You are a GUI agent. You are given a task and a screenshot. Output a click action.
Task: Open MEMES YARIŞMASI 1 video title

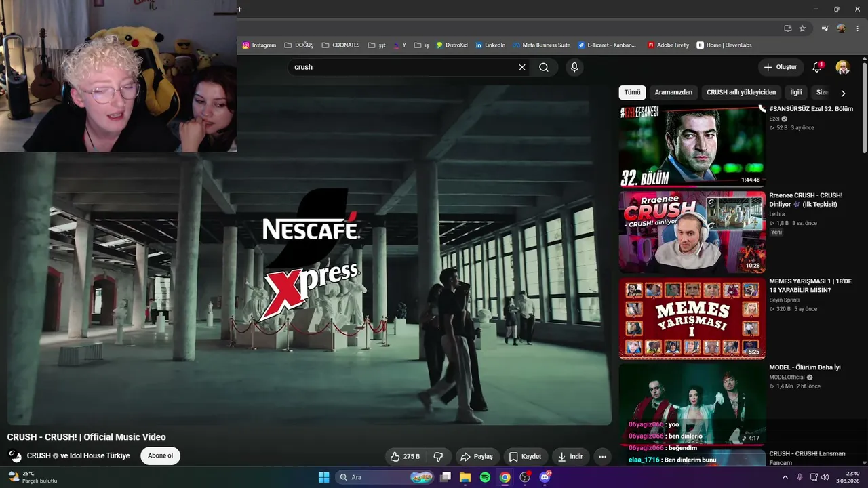810,285
